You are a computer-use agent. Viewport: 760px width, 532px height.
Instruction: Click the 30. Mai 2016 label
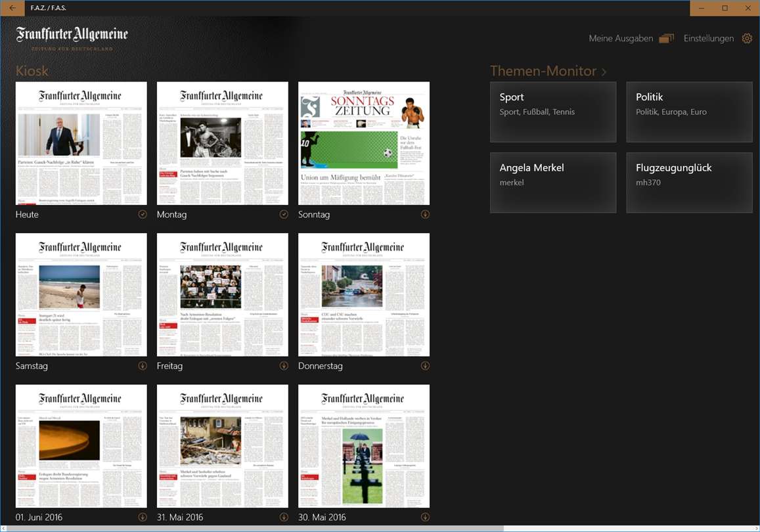pyautogui.click(x=322, y=517)
